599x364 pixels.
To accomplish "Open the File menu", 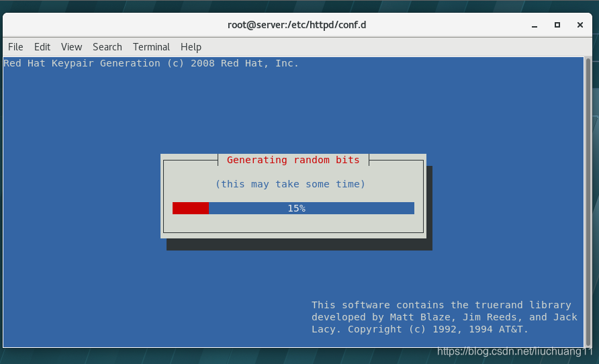I will 15,47.
